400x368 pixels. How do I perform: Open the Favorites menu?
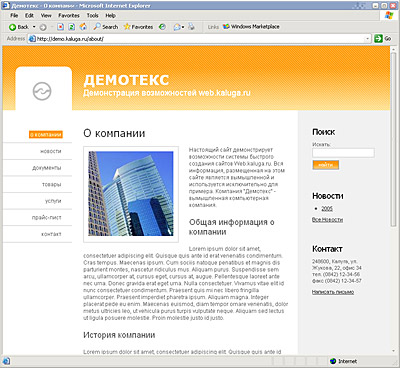tap(69, 15)
